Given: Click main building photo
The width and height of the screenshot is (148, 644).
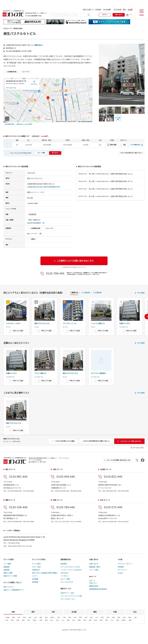Looking at the screenshot, I should click(122, 74).
